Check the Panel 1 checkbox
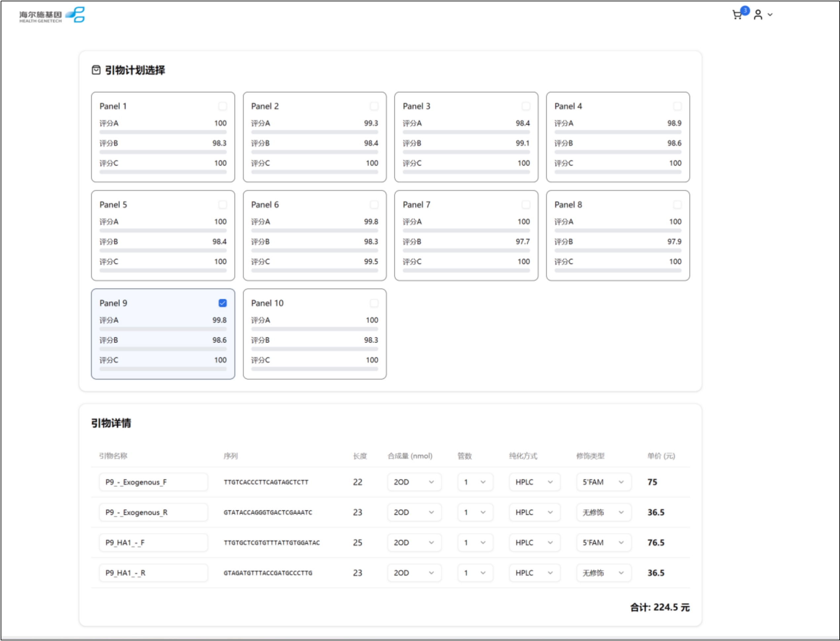This screenshot has height=641, width=840. 222,106
